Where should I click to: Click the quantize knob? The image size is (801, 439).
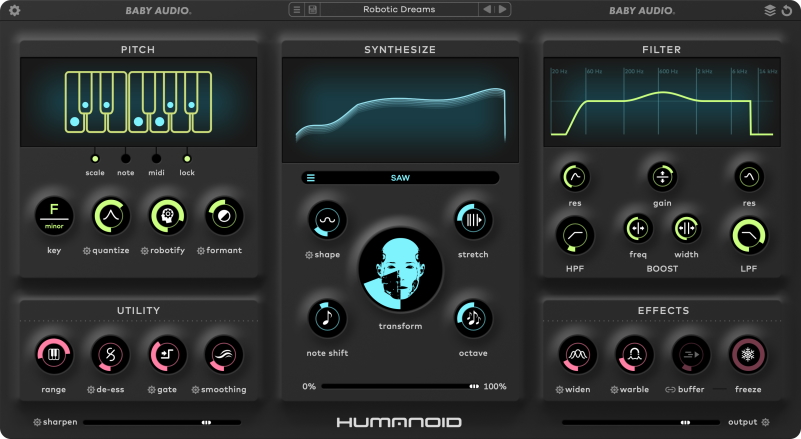coord(111,216)
